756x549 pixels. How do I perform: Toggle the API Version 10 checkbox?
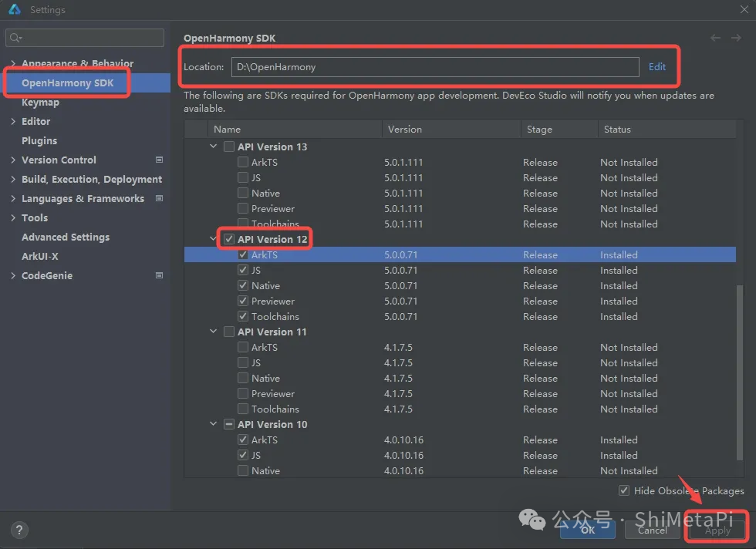[229, 424]
